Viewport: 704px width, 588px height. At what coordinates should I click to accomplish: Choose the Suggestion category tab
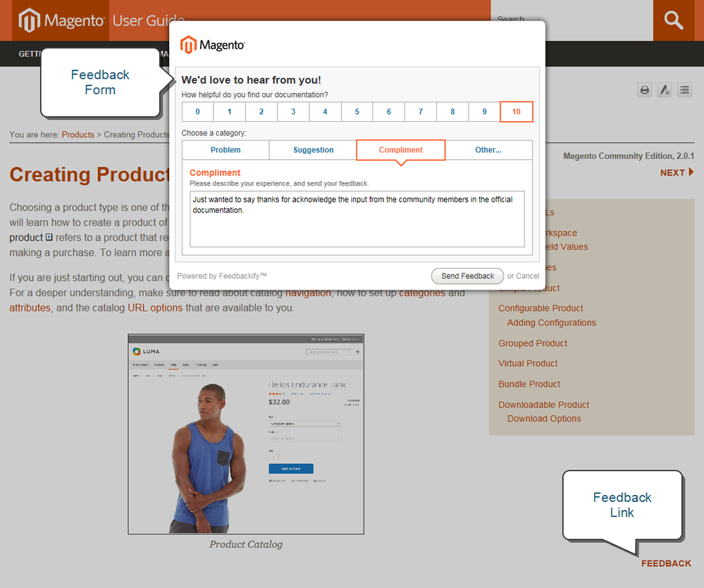[313, 150]
